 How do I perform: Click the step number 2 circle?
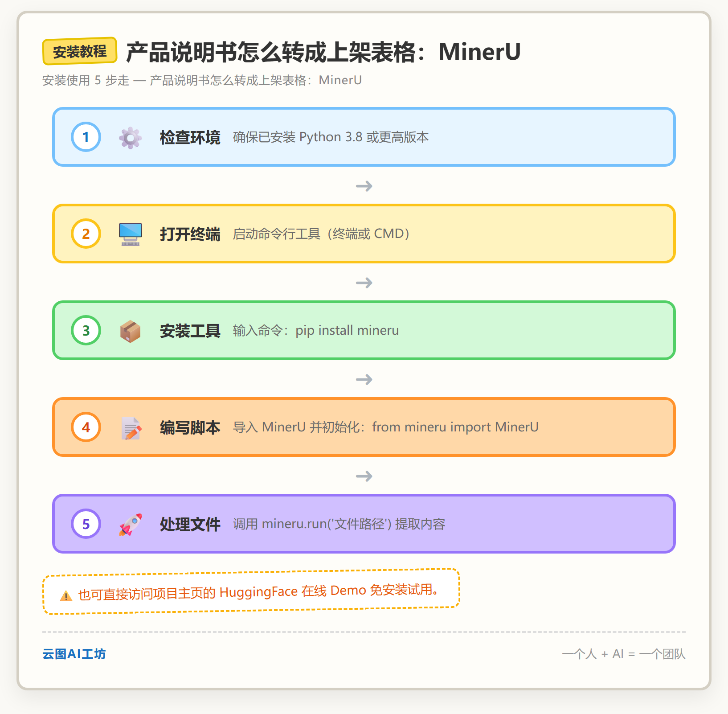[86, 234]
